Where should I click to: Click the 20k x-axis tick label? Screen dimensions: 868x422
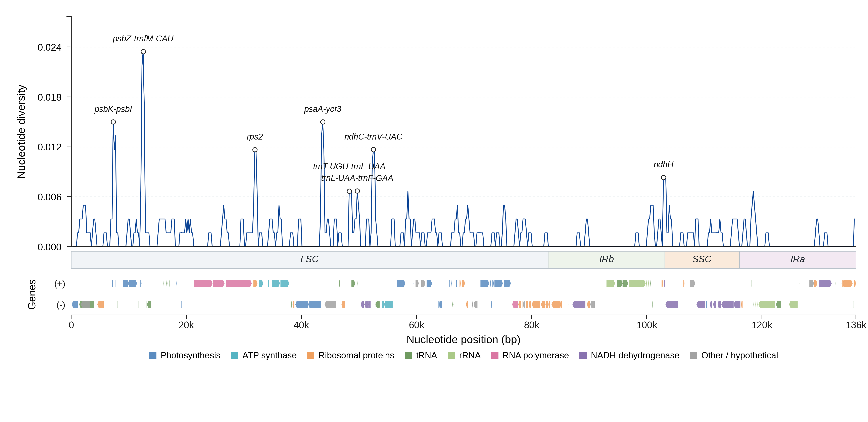coord(186,325)
